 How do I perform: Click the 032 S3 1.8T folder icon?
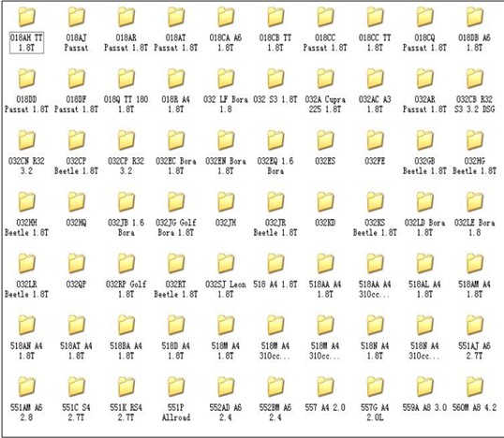pyautogui.click(x=275, y=79)
